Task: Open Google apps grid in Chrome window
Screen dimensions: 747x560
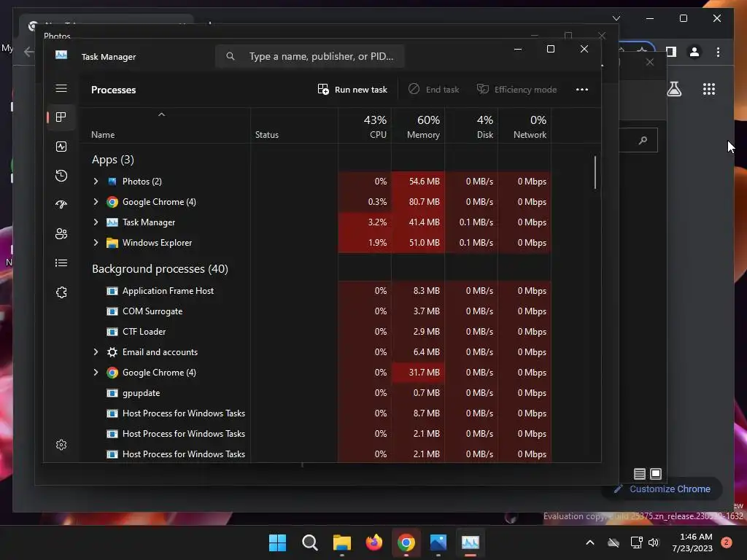Action: click(x=709, y=89)
